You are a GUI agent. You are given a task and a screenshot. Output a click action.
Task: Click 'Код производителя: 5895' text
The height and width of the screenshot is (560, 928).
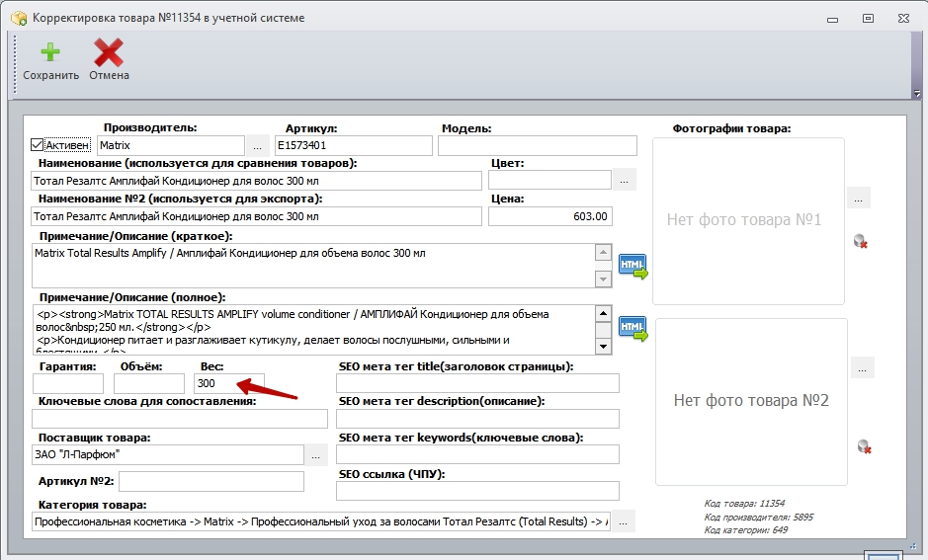coord(759,517)
